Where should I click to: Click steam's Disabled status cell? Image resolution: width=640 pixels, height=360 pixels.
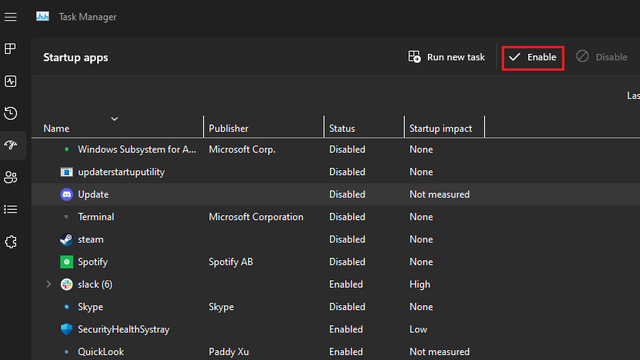347,239
